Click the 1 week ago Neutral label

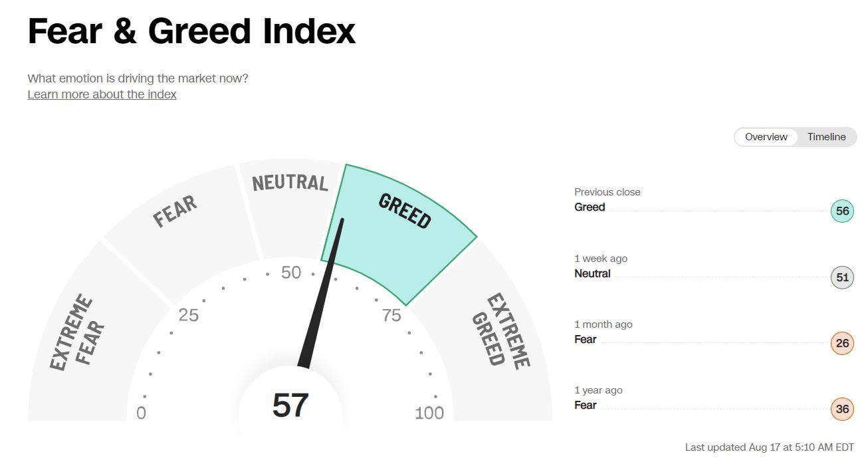pyautogui.click(x=592, y=273)
